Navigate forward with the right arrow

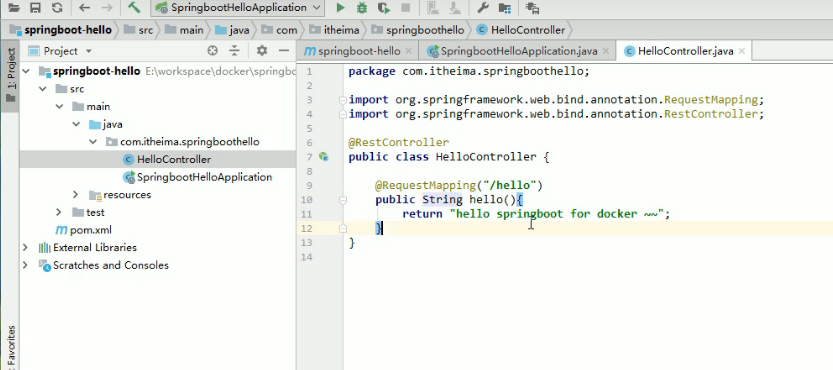pyautogui.click(x=107, y=7)
